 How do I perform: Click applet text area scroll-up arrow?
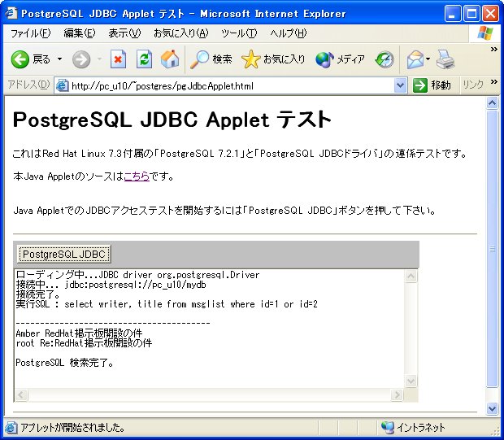tap(411, 277)
